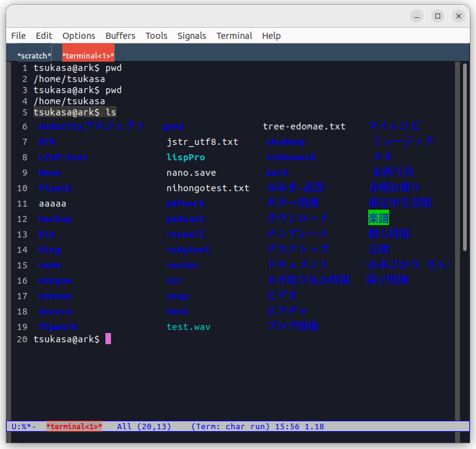The height and width of the screenshot is (449, 476).
Task: Click the U:%*- status indicator in mode line
Action: tap(23, 427)
